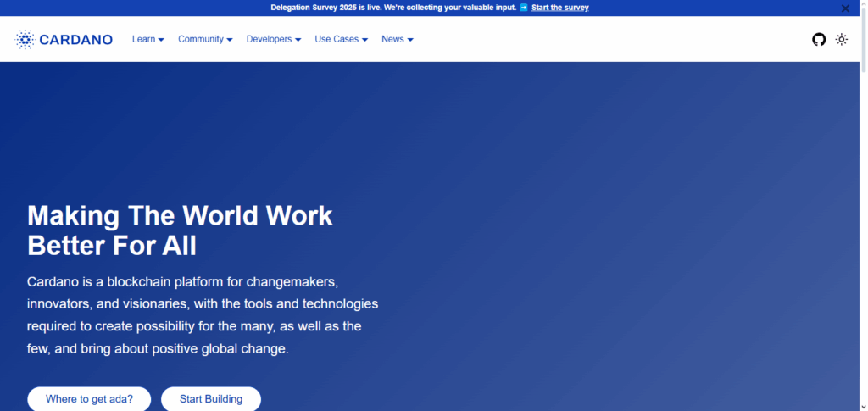Open the GitHub repository icon
Screen dimensions: 868x411
click(819, 39)
